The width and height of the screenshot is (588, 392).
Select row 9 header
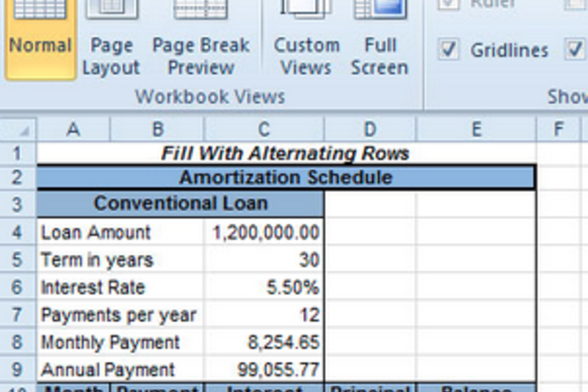(x=18, y=369)
